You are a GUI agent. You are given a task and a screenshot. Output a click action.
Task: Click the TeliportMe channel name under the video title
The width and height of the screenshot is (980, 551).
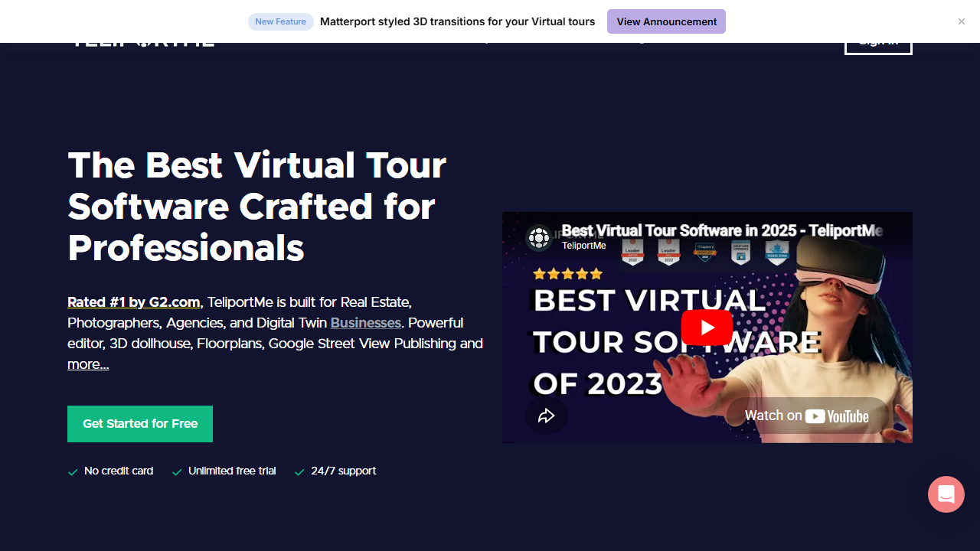tap(584, 246)
